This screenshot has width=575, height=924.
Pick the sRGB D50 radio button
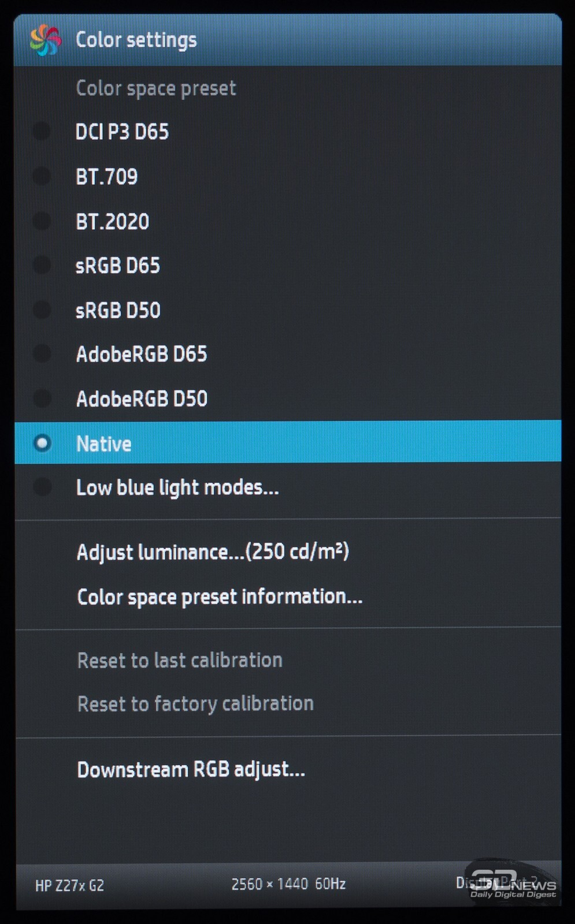42,310
